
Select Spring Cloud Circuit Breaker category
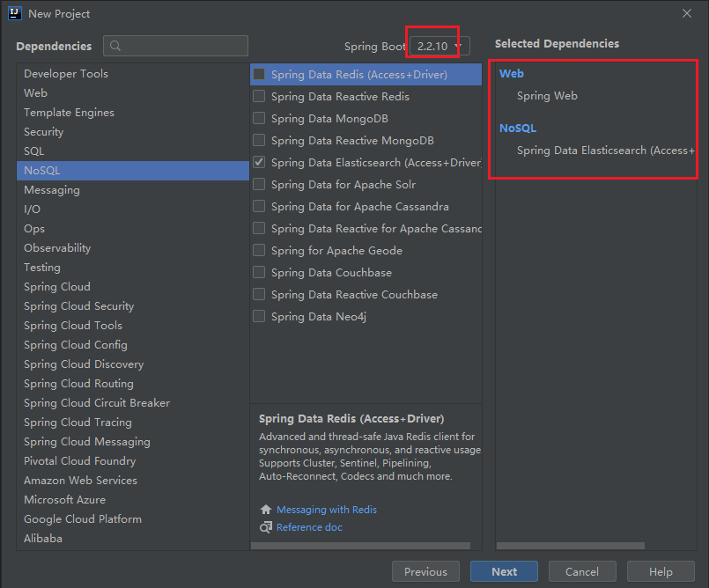[x=133, y=403]
